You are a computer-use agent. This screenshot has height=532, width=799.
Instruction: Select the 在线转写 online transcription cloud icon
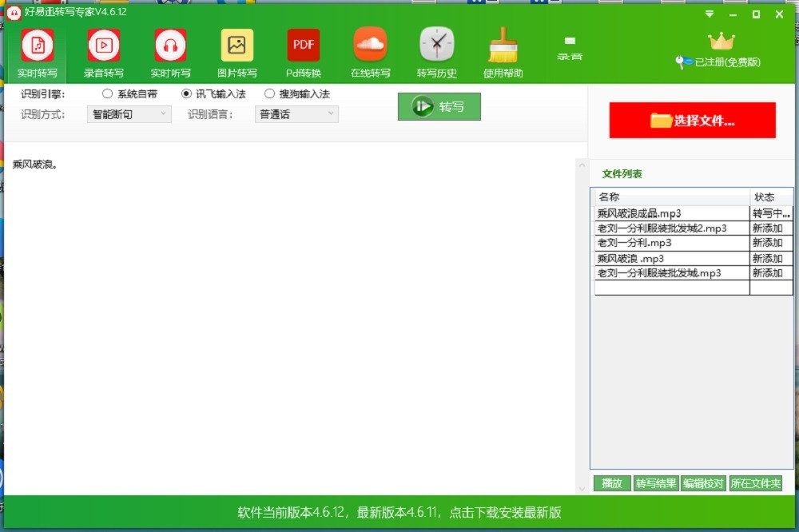tap(370, 46)
